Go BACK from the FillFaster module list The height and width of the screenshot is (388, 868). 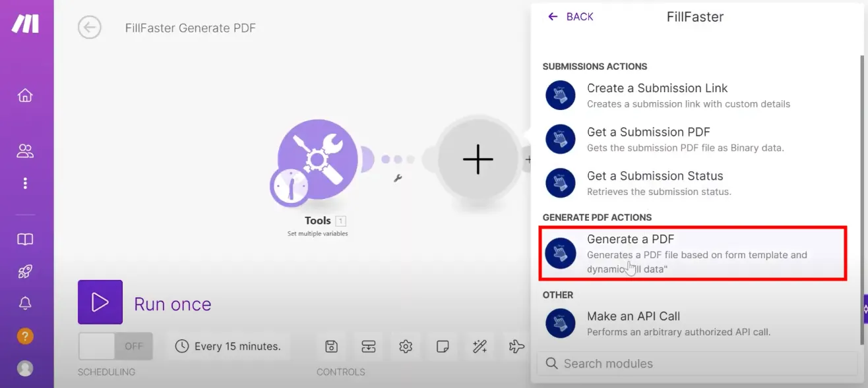tap(571, 16)
